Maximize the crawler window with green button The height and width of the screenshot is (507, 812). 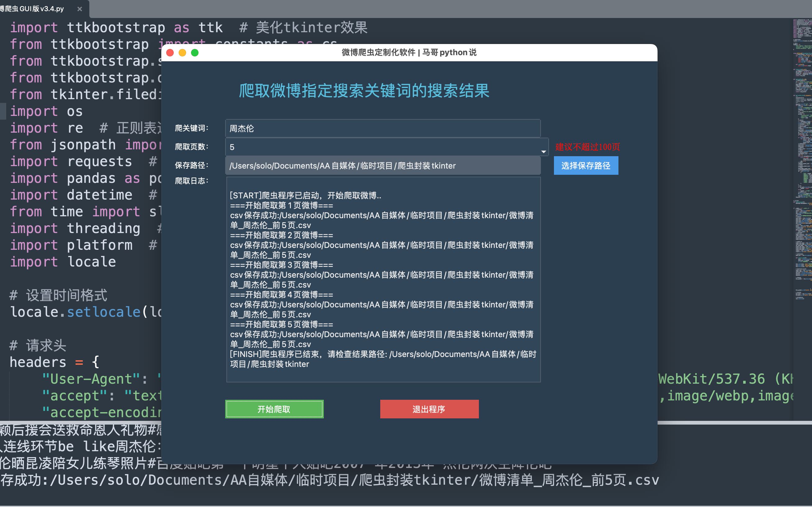[194, 53]
